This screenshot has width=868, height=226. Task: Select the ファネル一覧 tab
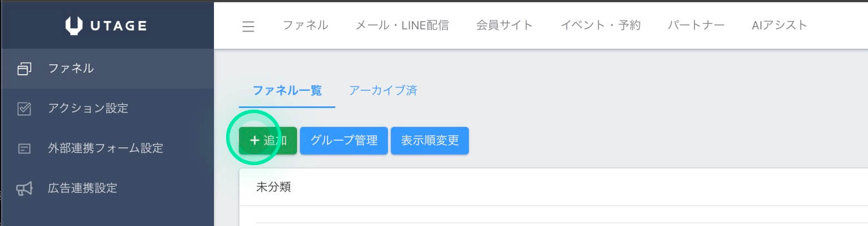(287, 91)
